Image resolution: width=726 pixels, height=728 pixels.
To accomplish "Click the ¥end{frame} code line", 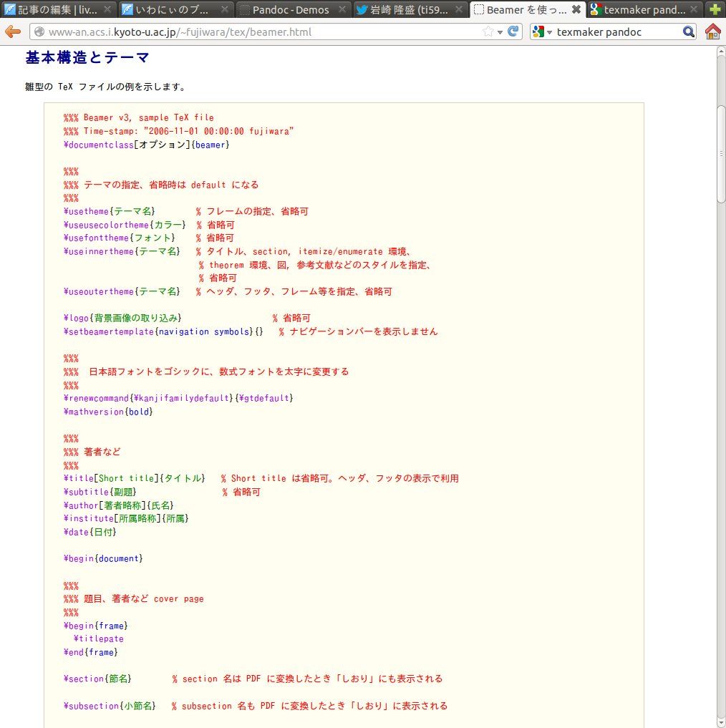I will (91, 652).
